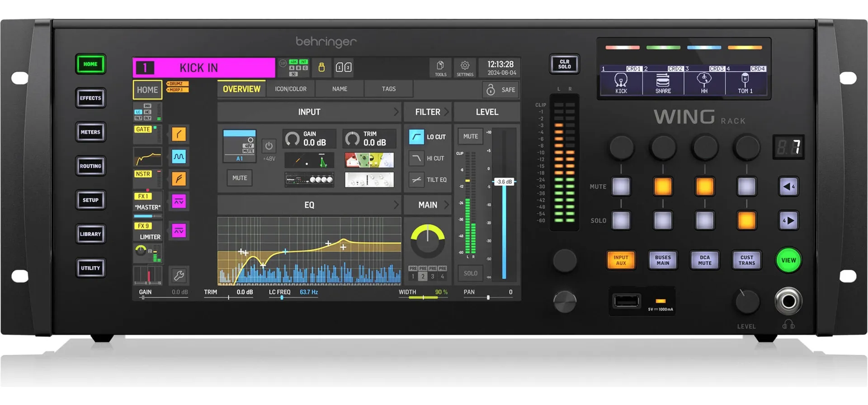Open the UTILITY hardware button
The image size is (868, 405).
(x=90, y=268)
